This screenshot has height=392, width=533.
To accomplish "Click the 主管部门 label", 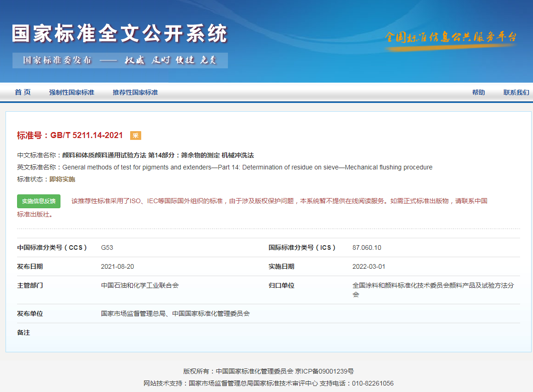I will (x=30, y=285).
